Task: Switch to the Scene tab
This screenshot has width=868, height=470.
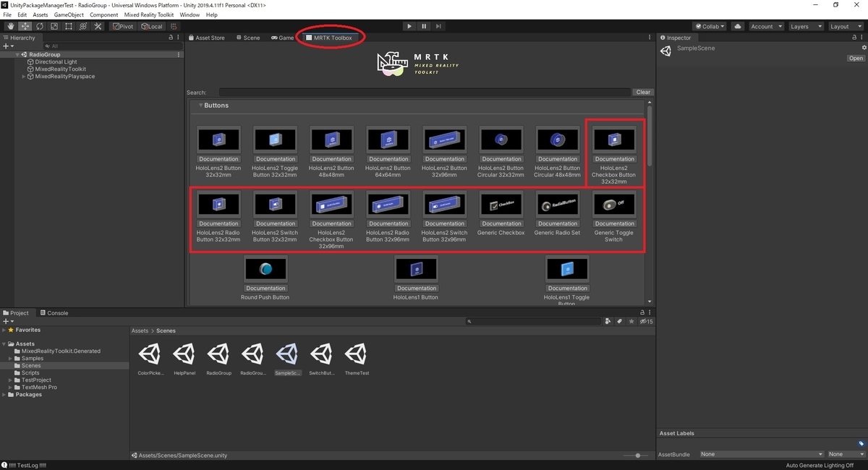Action: pyautogui.click(x=248, y=38)
